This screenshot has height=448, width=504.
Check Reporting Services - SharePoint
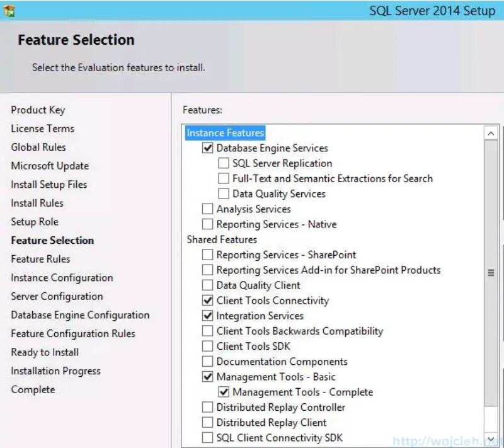tap(208, 255)
